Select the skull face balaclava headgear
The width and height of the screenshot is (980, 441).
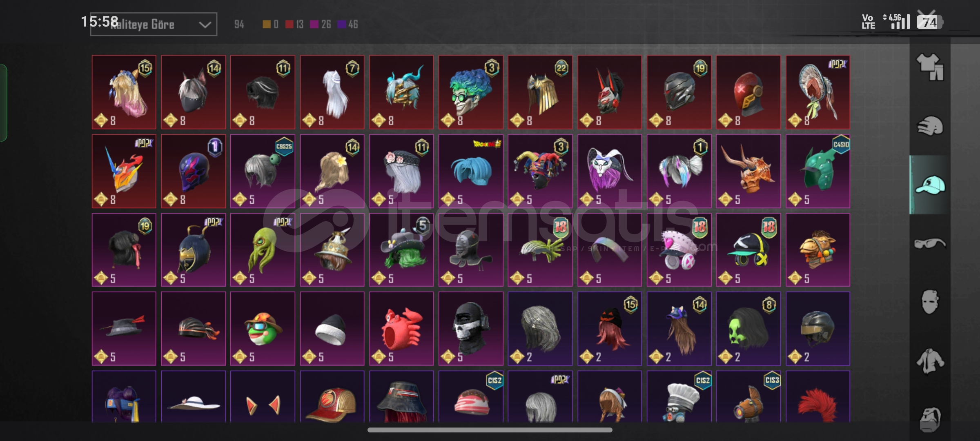click(x=471, y=329)
